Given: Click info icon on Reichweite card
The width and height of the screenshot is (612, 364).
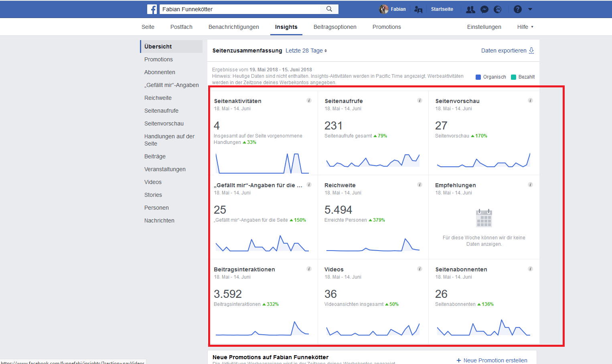Looking at the screenshot, I should [x=419, y=185].
